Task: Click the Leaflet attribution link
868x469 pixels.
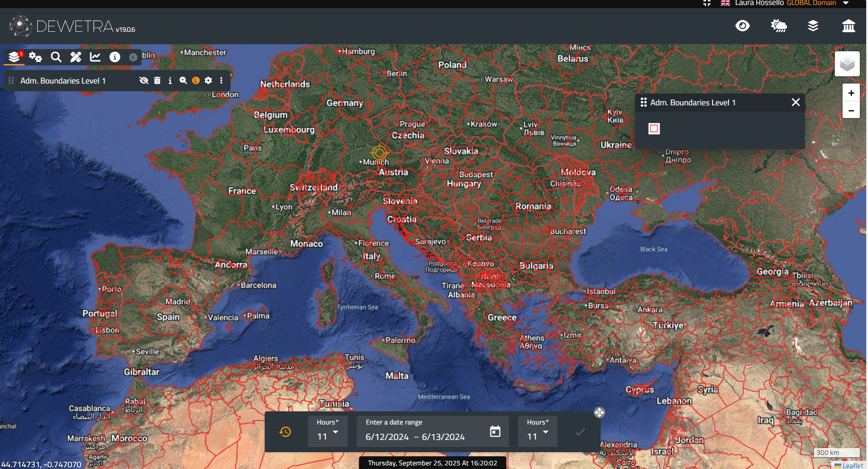Action: [852, 465]
